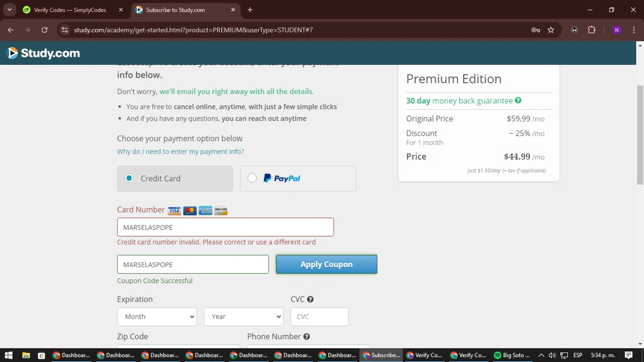The width and height of the screenshot is (644, 362).
Task: Open a new browser tab
Action: pos(250,10)
